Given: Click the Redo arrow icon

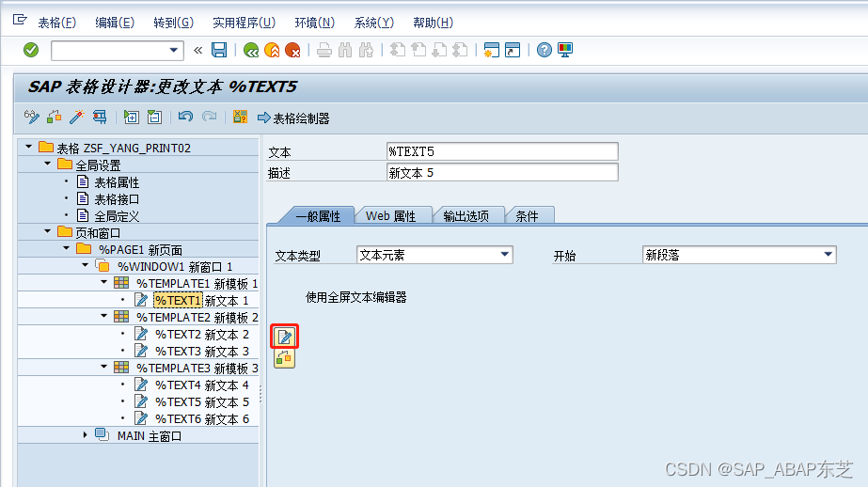Looking at the screenshot, I should coord(210,117).
